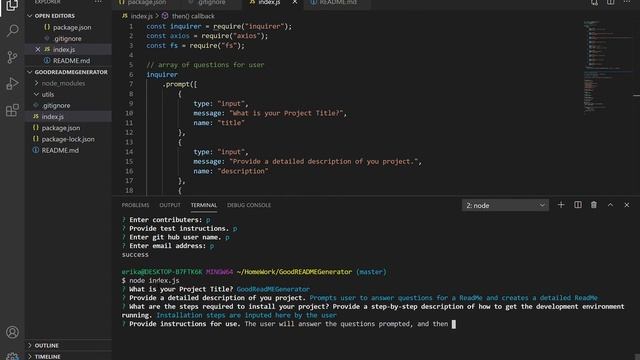Open the Search view in activity bar

pos(12,31)
